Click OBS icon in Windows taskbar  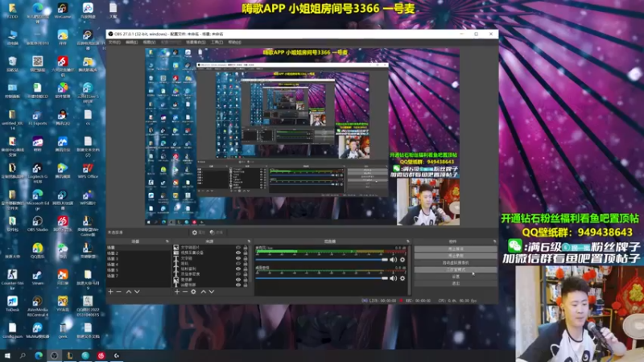pos(54,356)
